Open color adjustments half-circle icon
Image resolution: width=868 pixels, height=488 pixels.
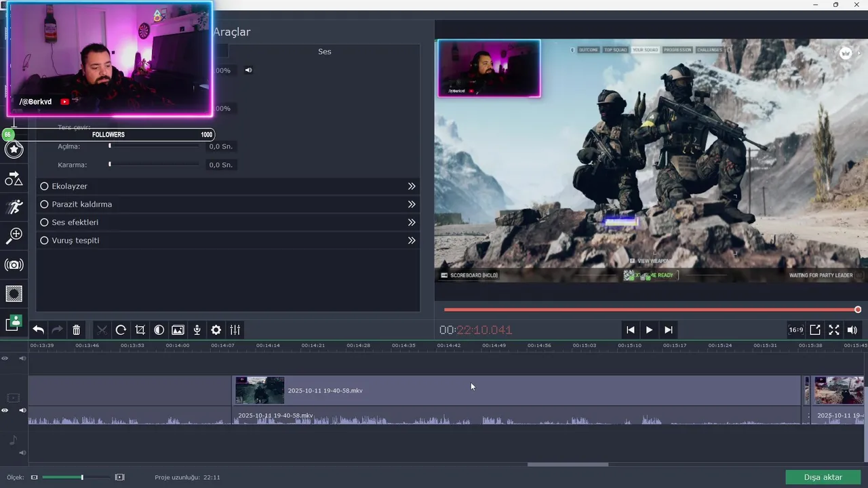pyautogui.click(x=159, y=330)
